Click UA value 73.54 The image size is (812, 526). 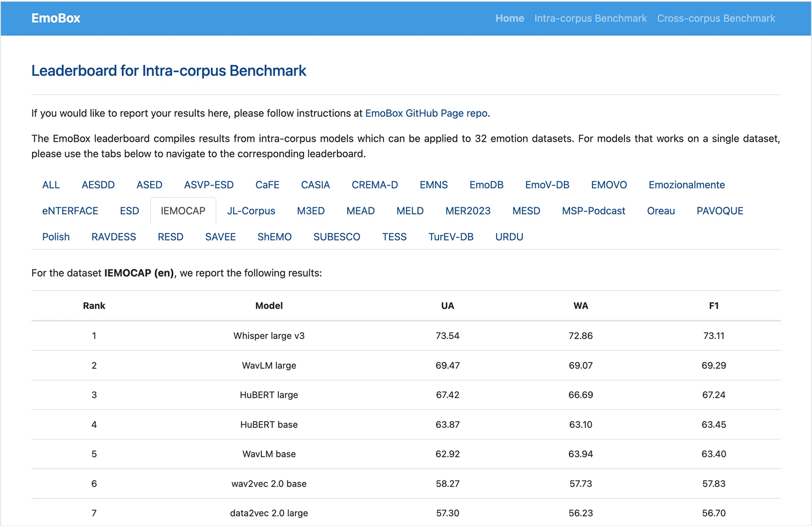pyautogui.click(x=448, y=336)
